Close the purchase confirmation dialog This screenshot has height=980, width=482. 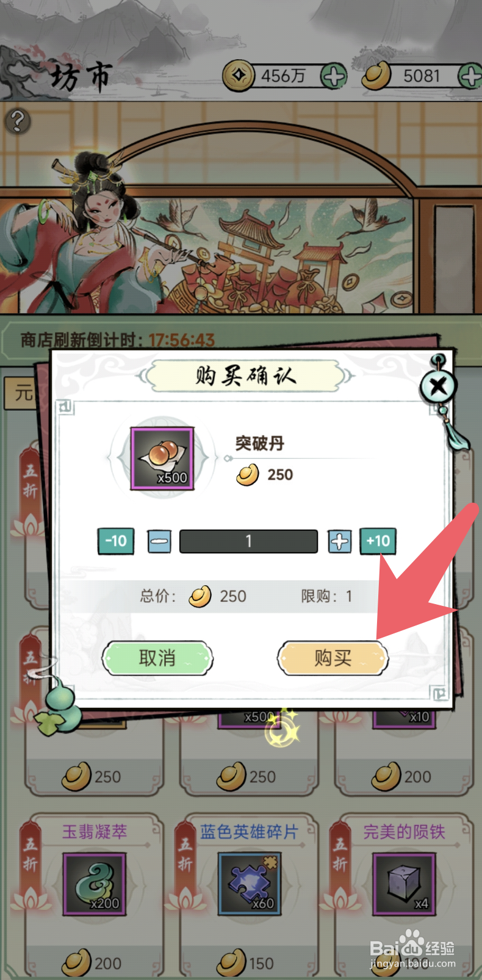pyautogui.click(x=437, y=386)
